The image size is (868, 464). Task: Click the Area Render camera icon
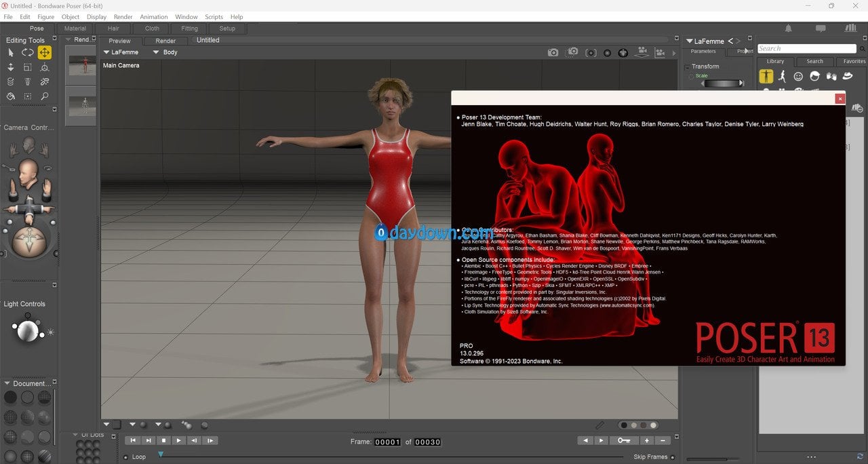(x=572, y=52)
